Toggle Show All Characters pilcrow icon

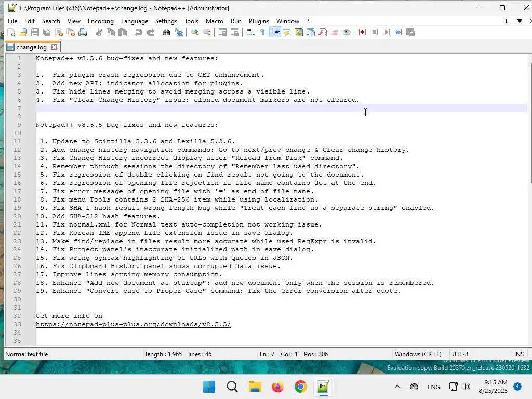pyautogui.click(x=262, y=32)
